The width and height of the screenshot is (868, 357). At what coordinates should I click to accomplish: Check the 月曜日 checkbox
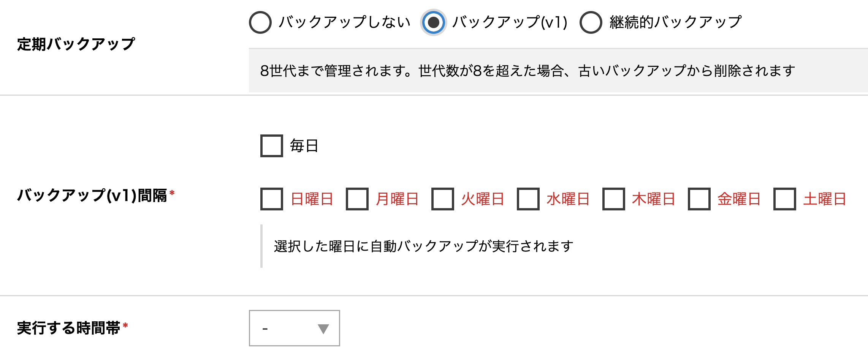(x=357, y=199)
